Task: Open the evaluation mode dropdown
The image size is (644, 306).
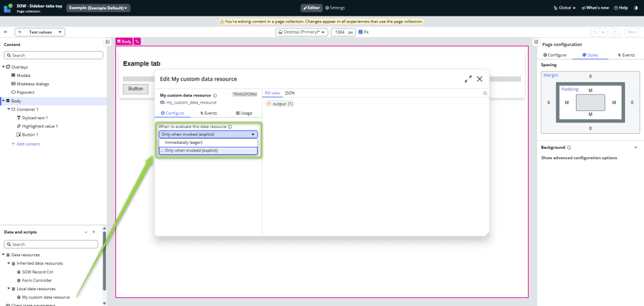Action: [208, 134]
